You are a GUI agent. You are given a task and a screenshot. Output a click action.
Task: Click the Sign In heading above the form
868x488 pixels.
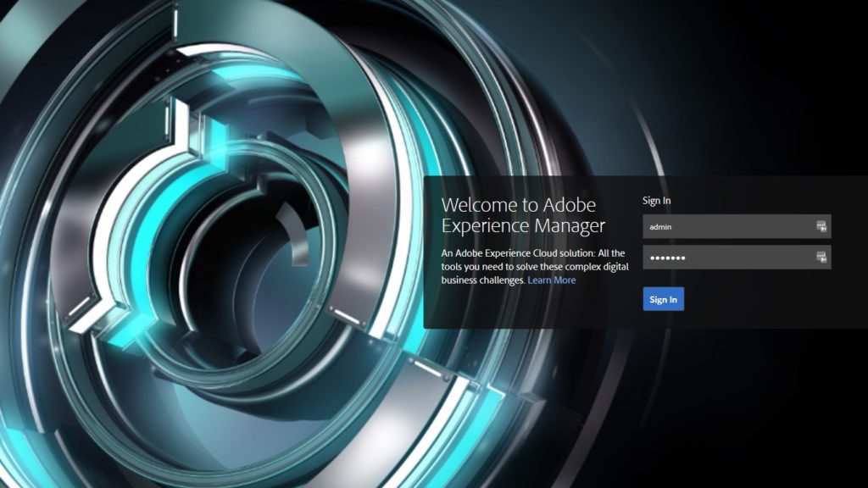657,200
